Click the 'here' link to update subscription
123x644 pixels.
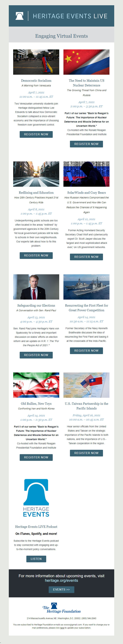tap(62, 628)
